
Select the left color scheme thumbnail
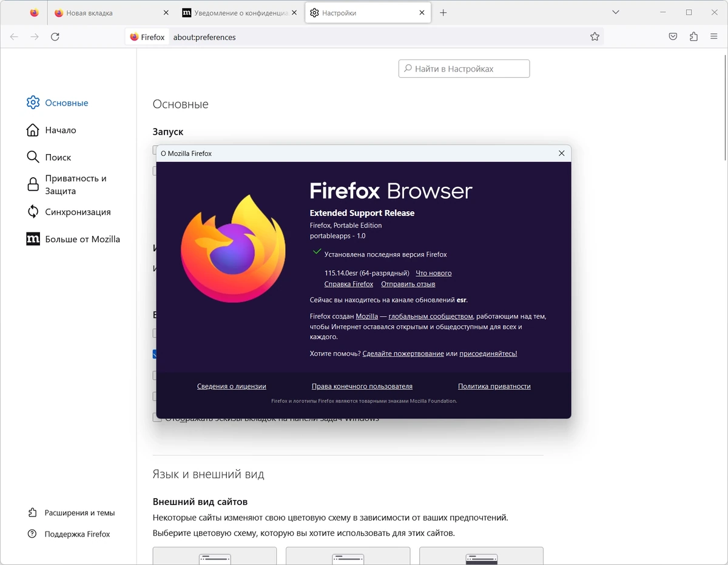(215, 556)
